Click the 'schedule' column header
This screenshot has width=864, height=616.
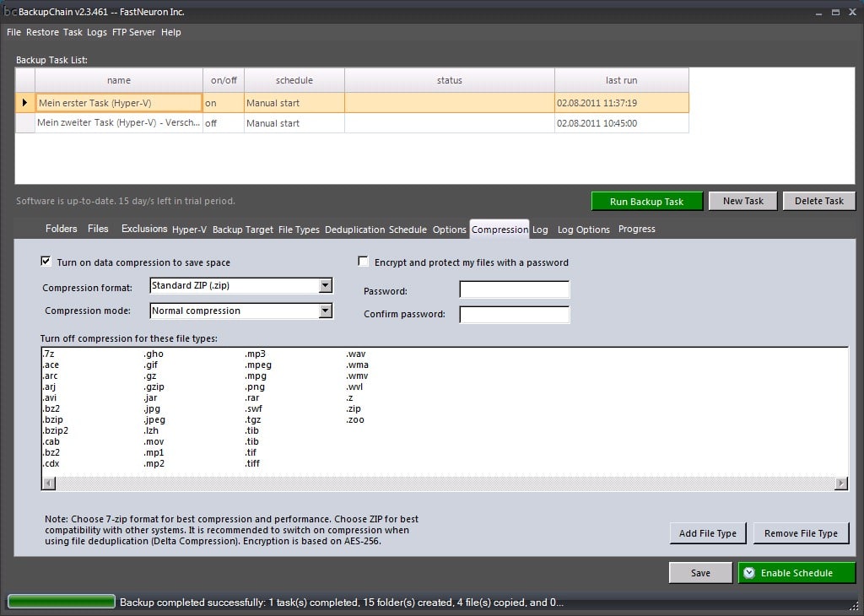[x=294, y=80]
